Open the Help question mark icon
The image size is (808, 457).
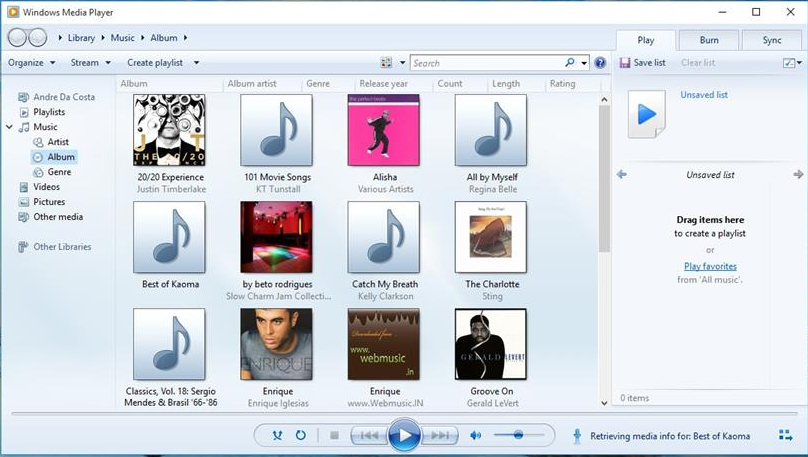(x=600, y=63)
